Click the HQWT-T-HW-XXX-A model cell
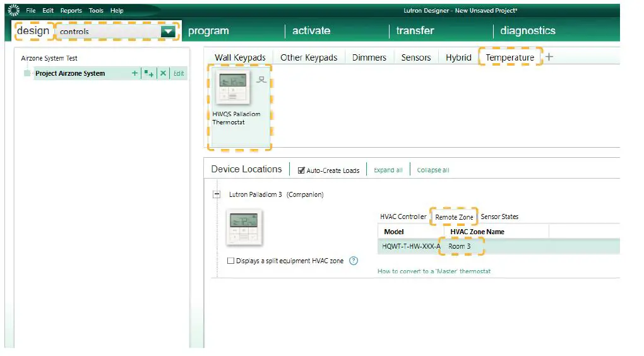The width and height of the screenshot is (644, 356). (x=411, y=246)
